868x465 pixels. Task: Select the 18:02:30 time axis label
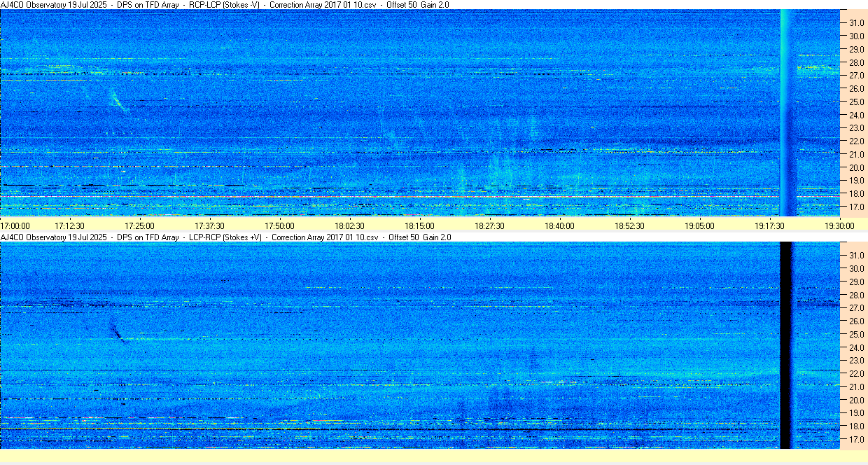click(350, 225)
